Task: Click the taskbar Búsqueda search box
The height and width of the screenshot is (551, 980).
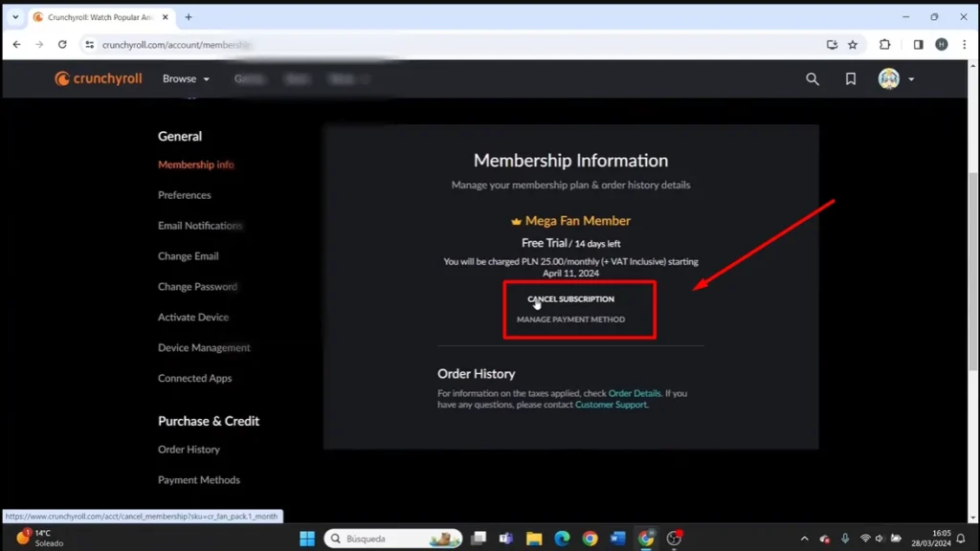Action: tap(393, 539)
